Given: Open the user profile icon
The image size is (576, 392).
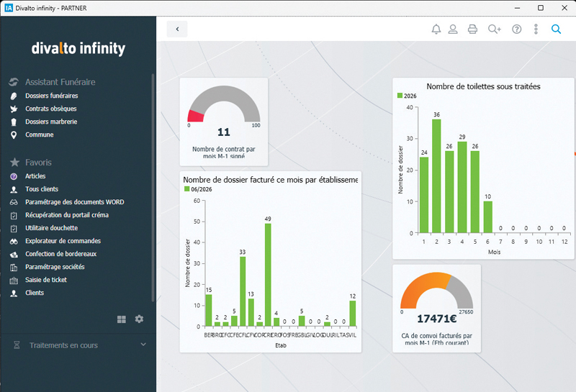Looking at the screenshot, I should click(x=453, y=29).
